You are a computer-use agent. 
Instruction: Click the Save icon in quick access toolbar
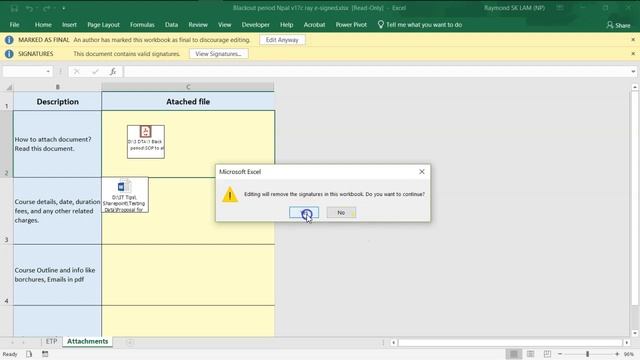(14, 8)
